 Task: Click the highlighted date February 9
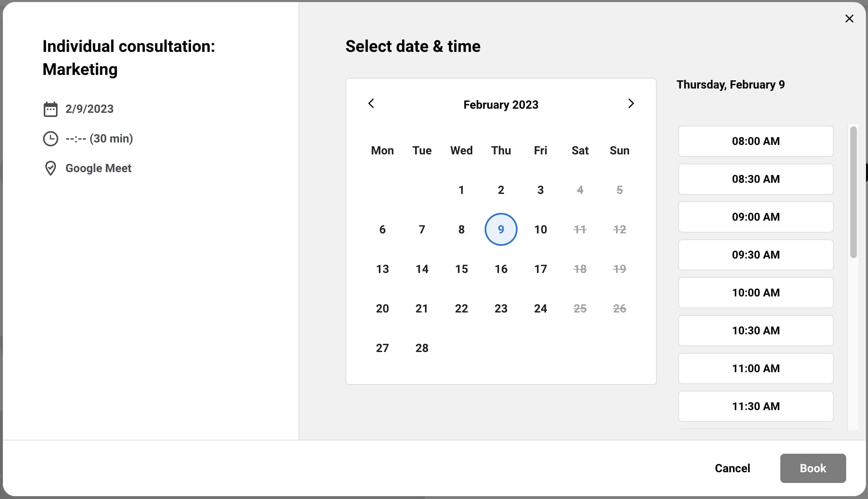(x=501, y=229)
